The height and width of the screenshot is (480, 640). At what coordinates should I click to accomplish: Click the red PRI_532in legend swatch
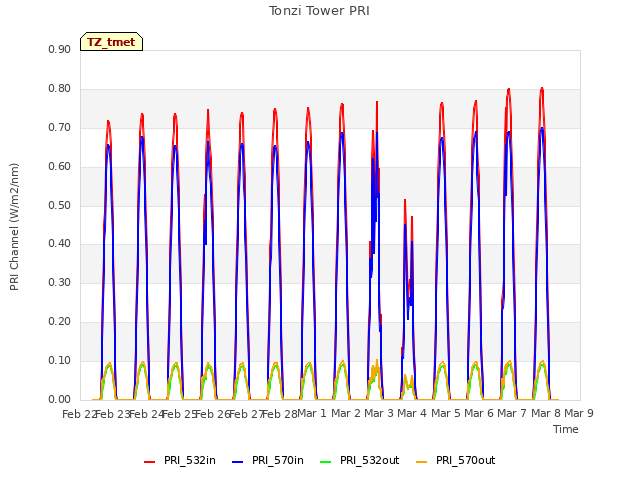coord(150,462)
